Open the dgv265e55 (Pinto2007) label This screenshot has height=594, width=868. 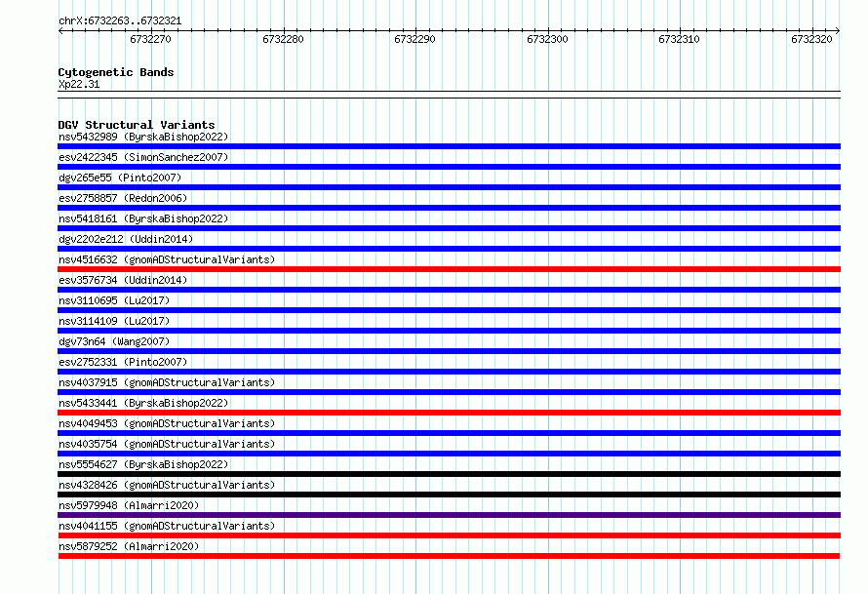(x=120, y=178)
